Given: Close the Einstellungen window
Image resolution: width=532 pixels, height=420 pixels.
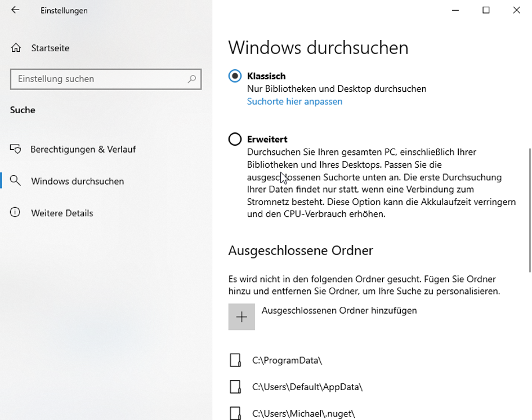Looking at the screenshot, I should coord(516,10).
